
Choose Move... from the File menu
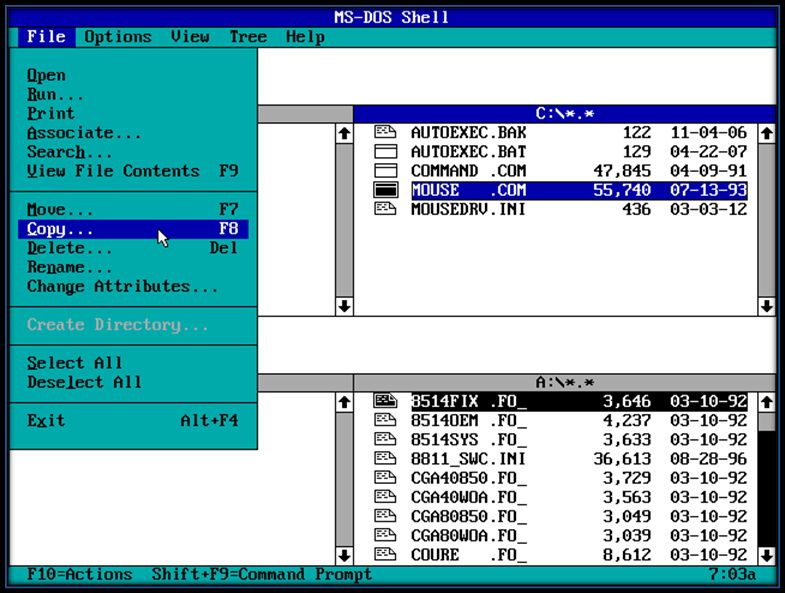(133, 209)
